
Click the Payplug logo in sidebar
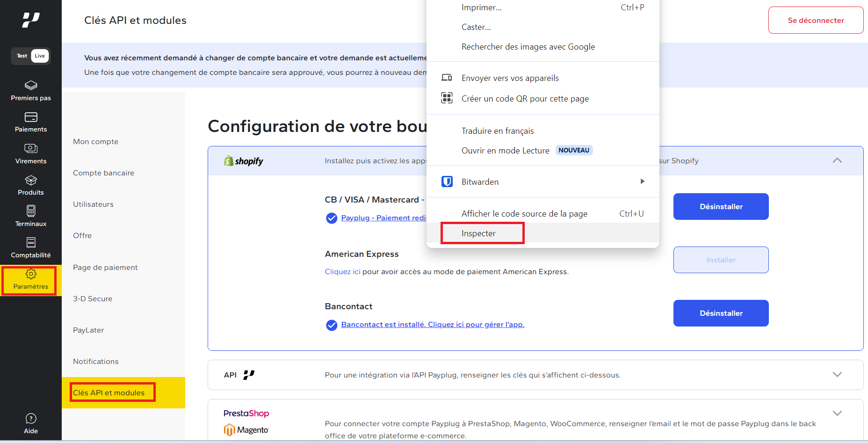click(31, 20)
